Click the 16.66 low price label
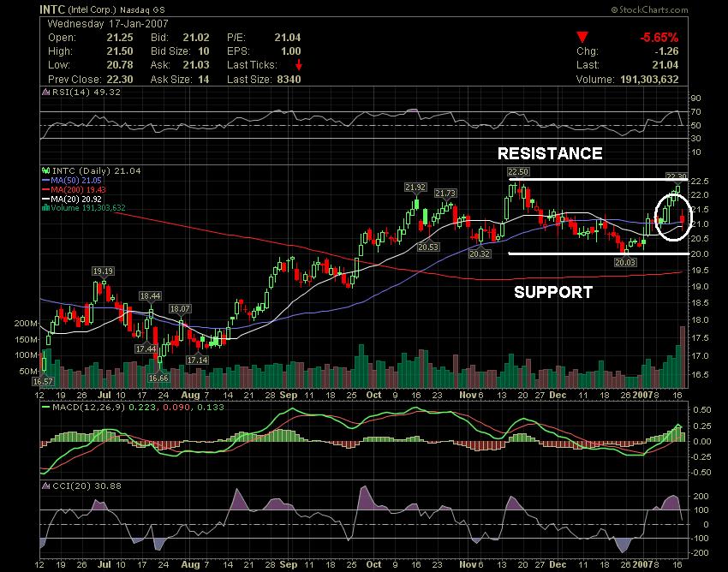The image size is (728, 572). pyautogui.click(x=158, y=378)
